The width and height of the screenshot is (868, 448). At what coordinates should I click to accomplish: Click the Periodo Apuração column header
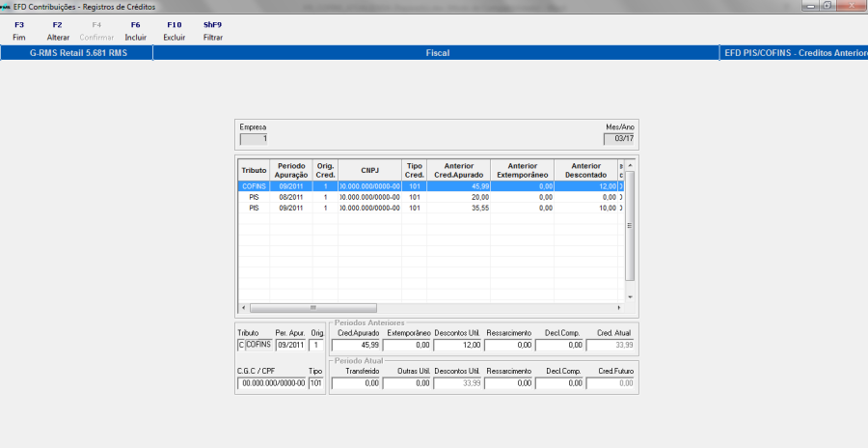[291, 170]
